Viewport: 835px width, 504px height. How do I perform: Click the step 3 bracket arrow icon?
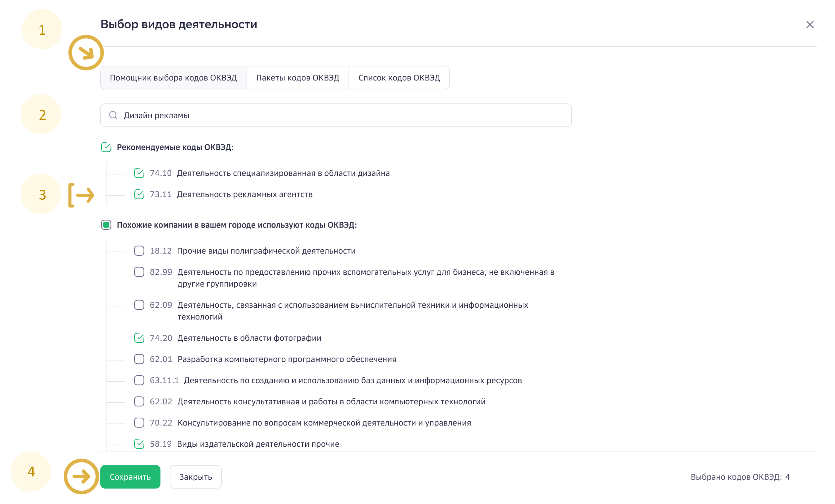coord(81,195)
